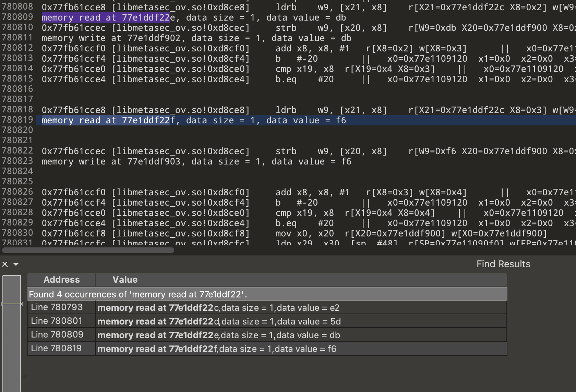Click the Address column header

[61, 280]
